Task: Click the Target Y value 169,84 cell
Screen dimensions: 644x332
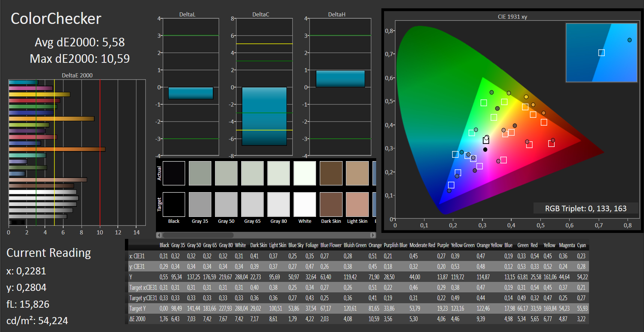Action: point(550,308)
